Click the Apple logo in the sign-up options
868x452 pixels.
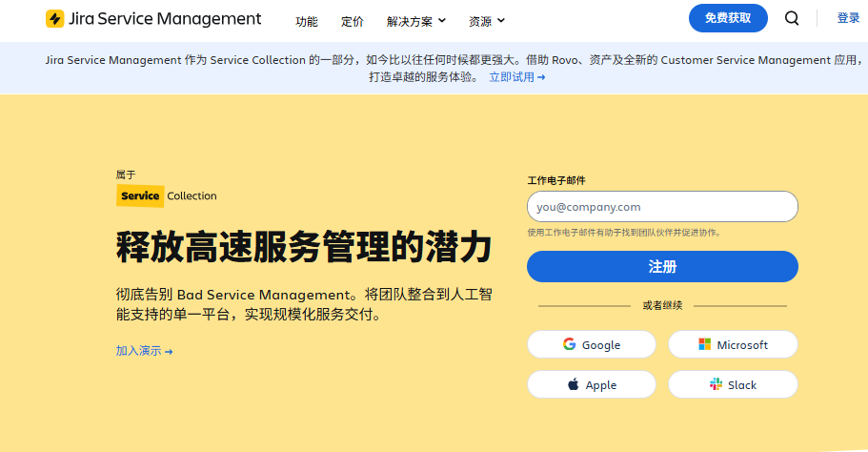573,384
